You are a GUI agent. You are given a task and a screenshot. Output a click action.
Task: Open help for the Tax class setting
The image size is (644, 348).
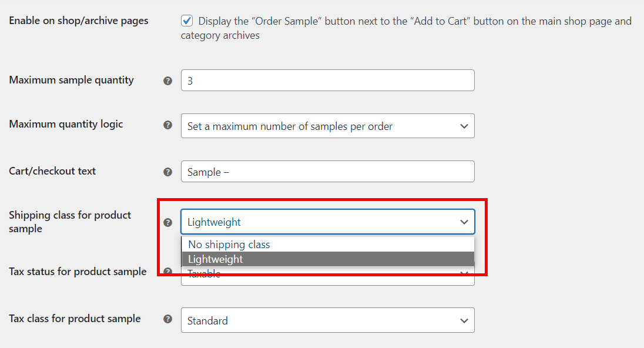pos(167,319)
